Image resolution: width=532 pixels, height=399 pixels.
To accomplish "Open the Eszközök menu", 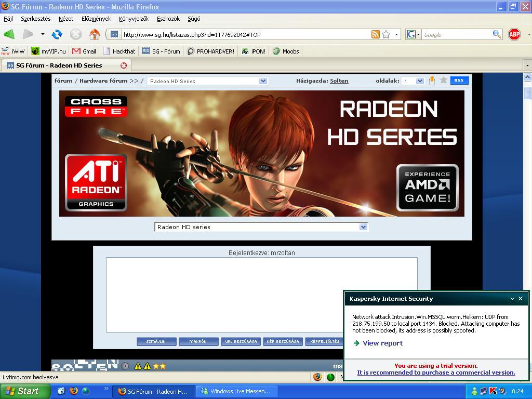I will tap(168, 19).
